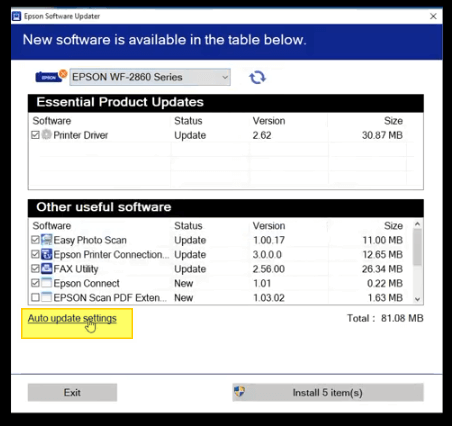Click Software header in Other useful software
452x426 pixels.
[x=52, y=226]
